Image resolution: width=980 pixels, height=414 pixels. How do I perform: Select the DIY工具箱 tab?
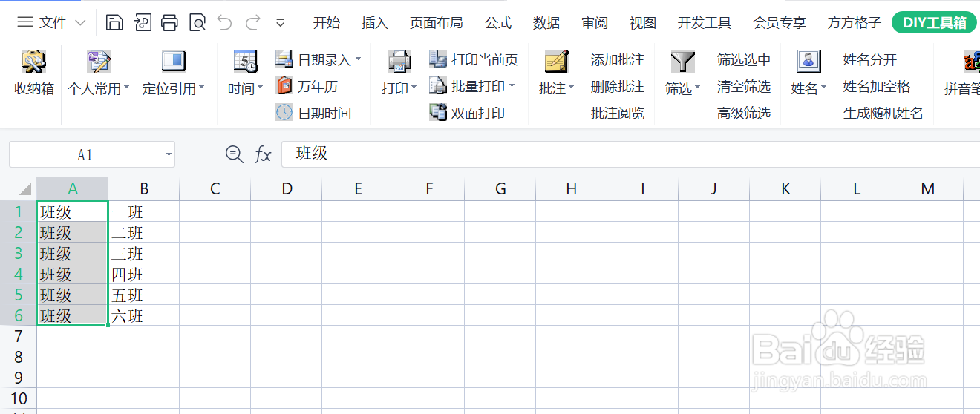tap(935, 22)
